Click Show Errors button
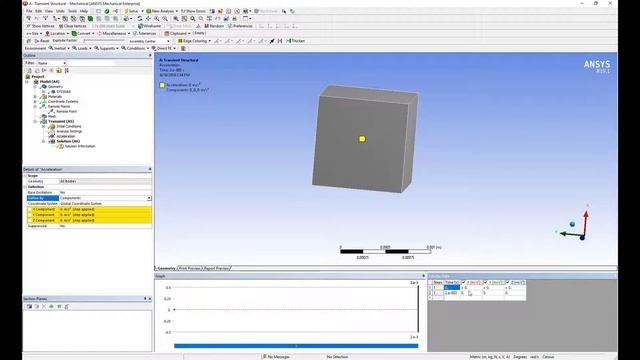Screen dimensions: 640x360 (193, 11)
